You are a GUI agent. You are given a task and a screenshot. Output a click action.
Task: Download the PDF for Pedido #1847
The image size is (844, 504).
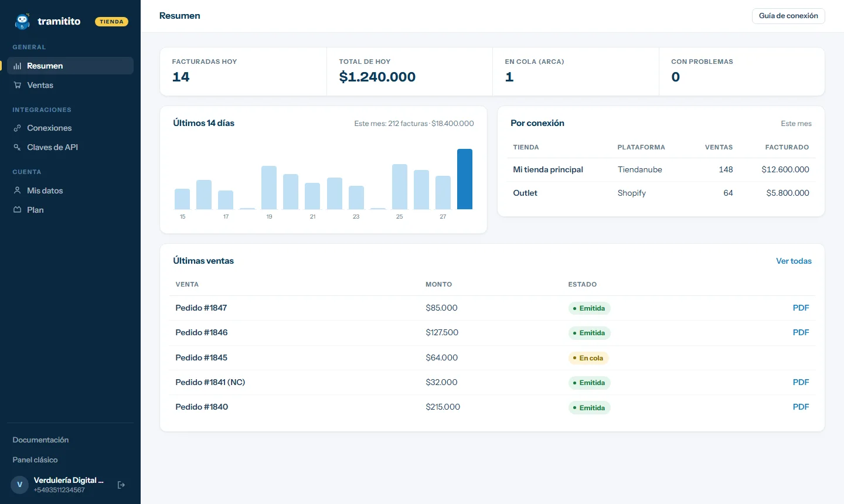click(x=801, y=308)
